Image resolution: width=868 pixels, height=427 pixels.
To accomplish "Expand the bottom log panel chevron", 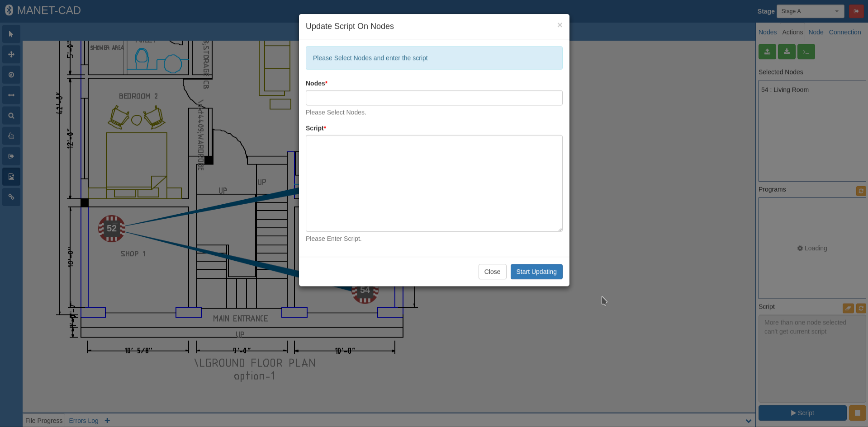I will pos(749,421).
